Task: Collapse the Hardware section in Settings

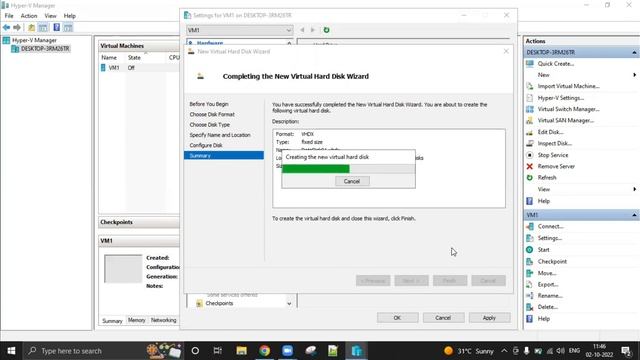Action: [x=289, y=43]
